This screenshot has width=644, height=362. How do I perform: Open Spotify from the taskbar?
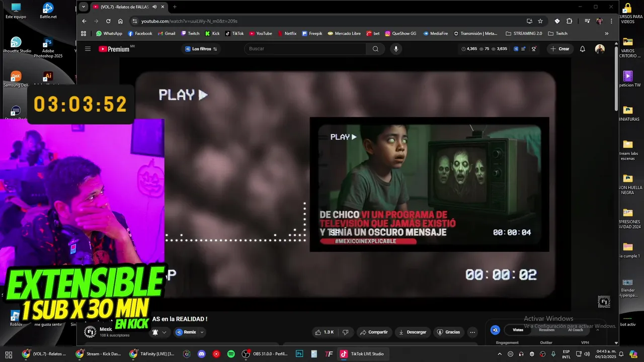coord(231,354)
